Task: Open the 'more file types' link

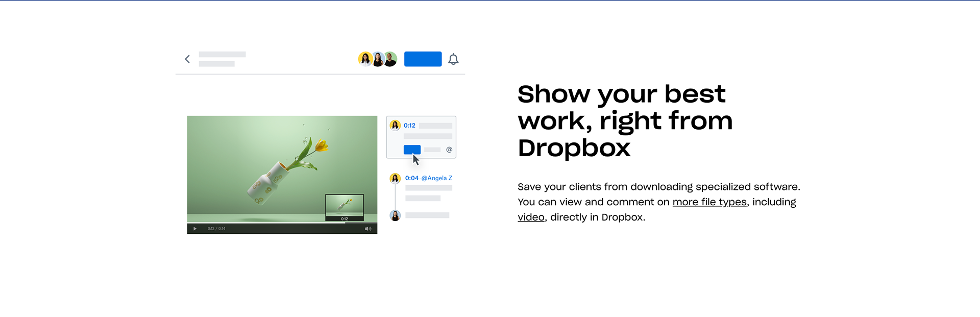Action: (x=709, y=202)
